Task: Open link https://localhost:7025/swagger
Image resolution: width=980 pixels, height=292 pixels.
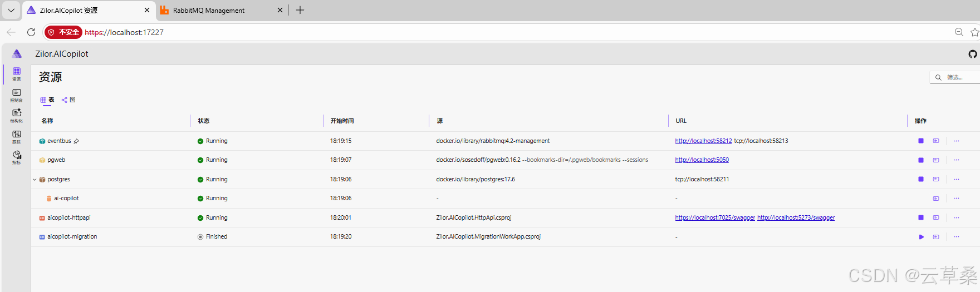Action: pos(715,218)
